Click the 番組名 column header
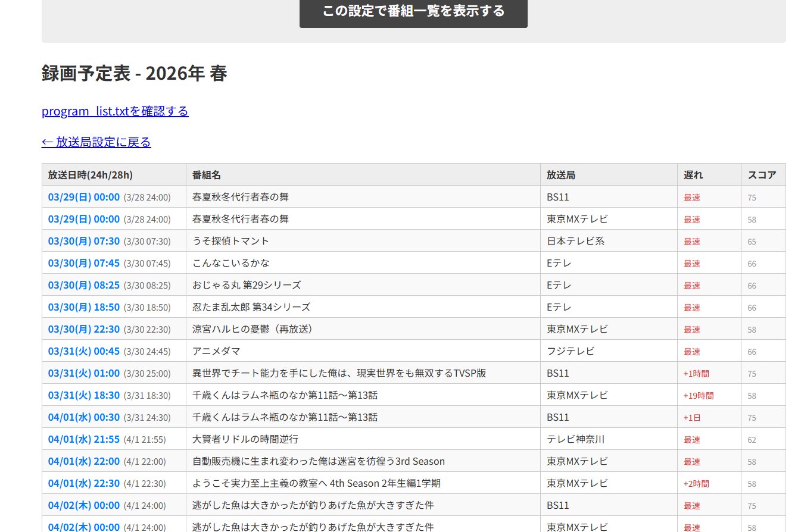Image resolution: width=801 pixels, height=532 pixels. coord(363,175)
